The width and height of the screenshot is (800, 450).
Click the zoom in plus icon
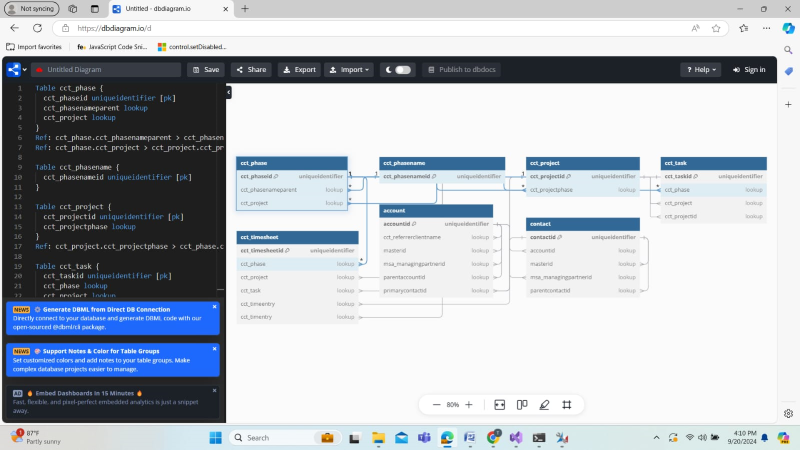pyautogui.click(x=469, y=405)
